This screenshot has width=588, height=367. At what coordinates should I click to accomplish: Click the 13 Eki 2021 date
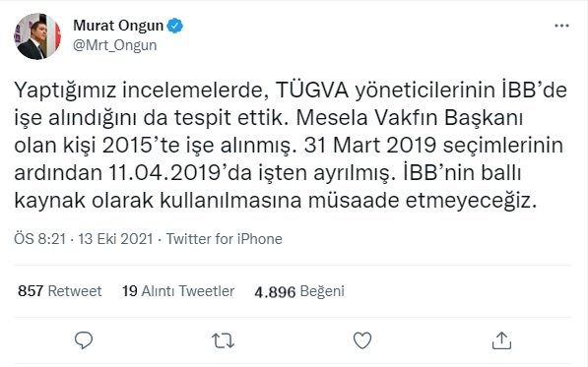click(x=115, y=239)
